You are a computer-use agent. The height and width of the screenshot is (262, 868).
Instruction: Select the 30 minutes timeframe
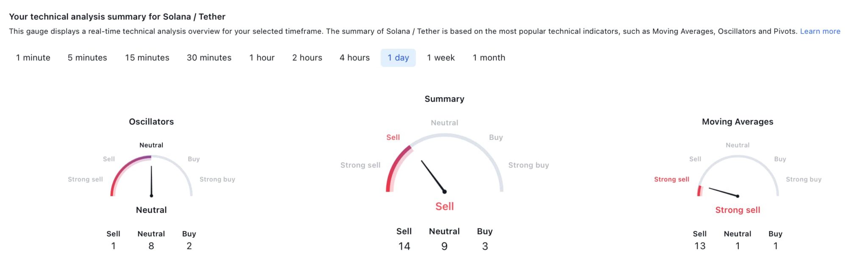[209, 58]
